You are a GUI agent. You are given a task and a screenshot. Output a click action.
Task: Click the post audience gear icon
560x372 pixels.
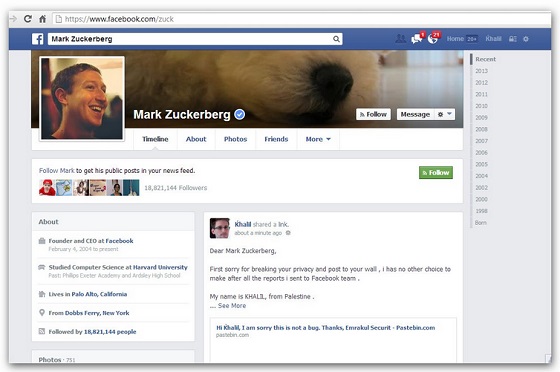pyautogui.click(x=288, y=233)
